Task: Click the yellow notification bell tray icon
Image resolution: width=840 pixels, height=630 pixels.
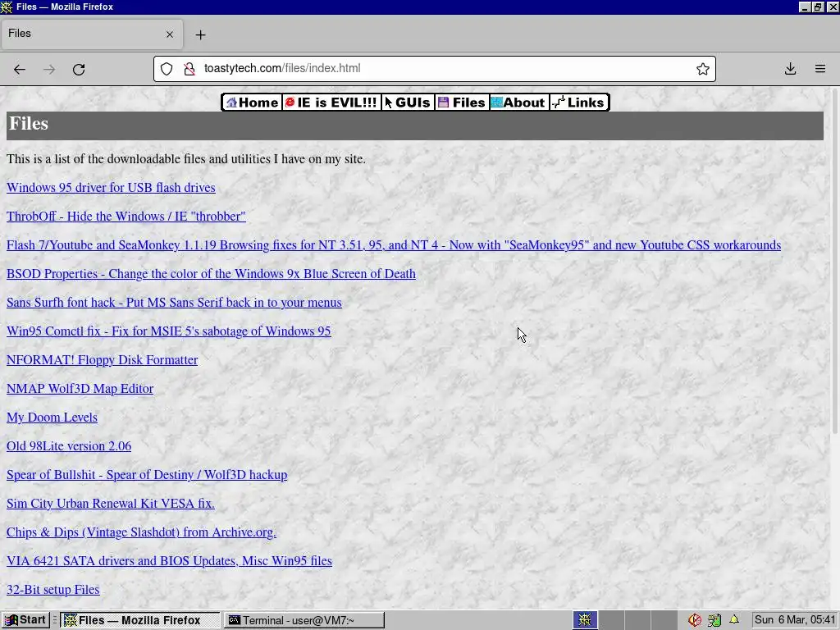Action: (734, 620)
